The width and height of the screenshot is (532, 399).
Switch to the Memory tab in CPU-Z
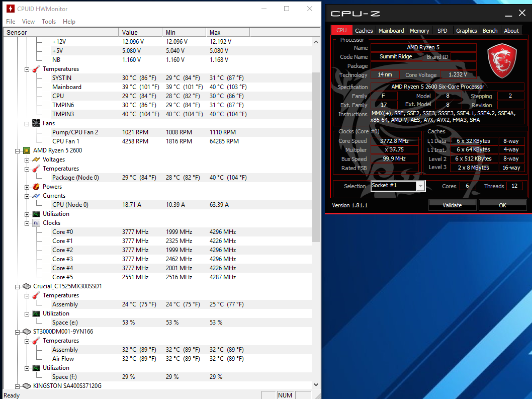coord(419,31)
